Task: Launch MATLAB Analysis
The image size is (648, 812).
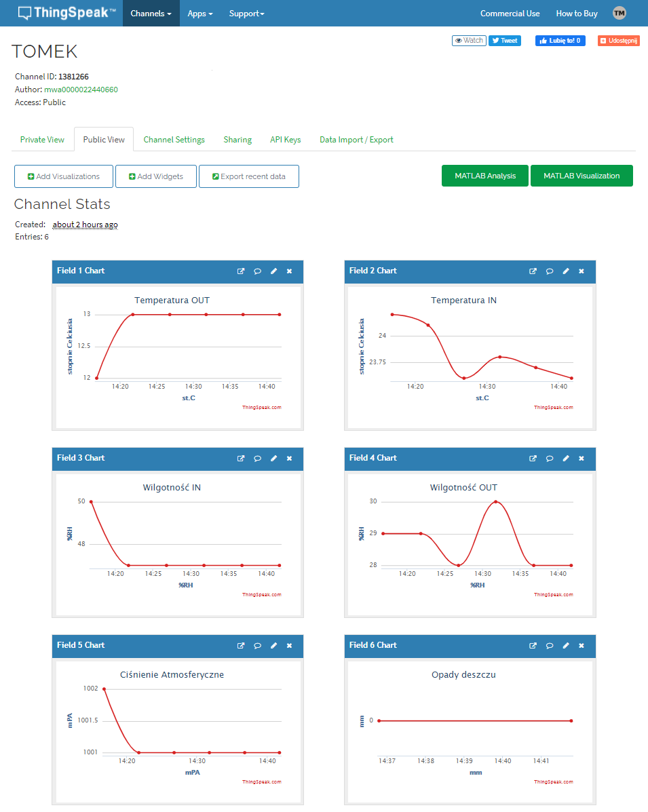Action: tap(484, 175)
